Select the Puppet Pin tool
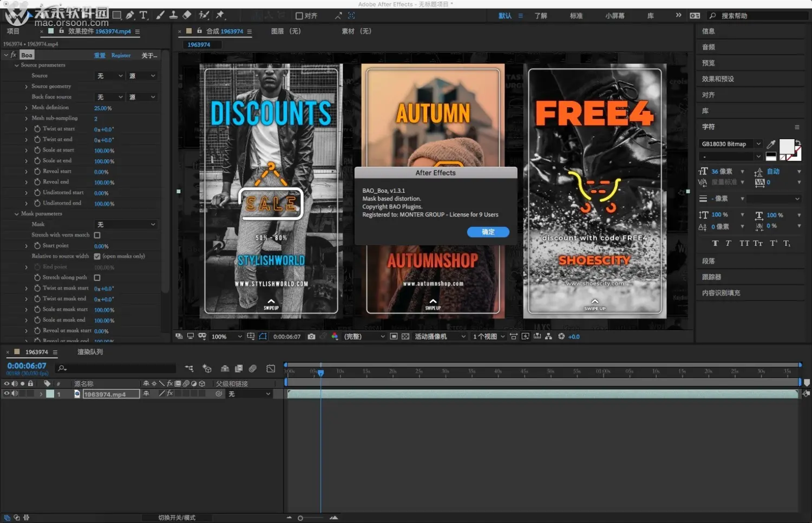 220,15
